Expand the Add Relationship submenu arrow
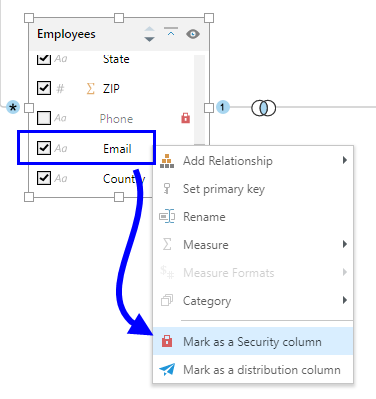This screenshot has width=376, height=399. point(345,160)
